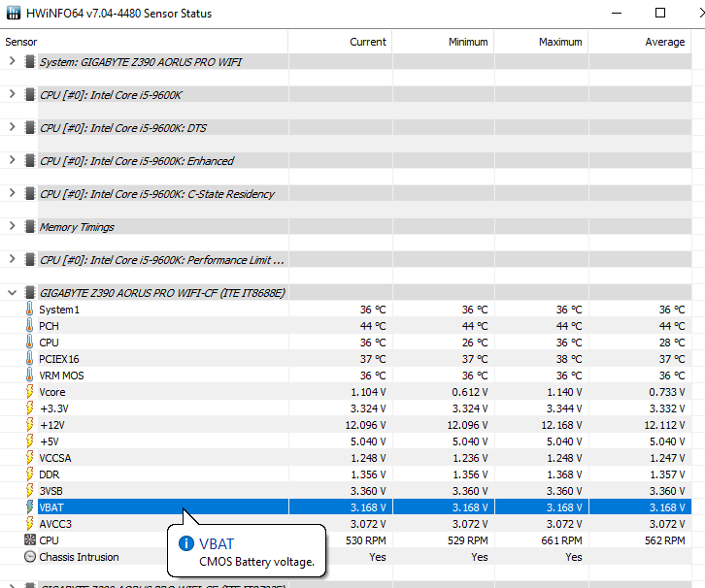Click the voltage bolt icon for +12V
This screenshot has width=705, height=588.
click(x=30, y=424)
